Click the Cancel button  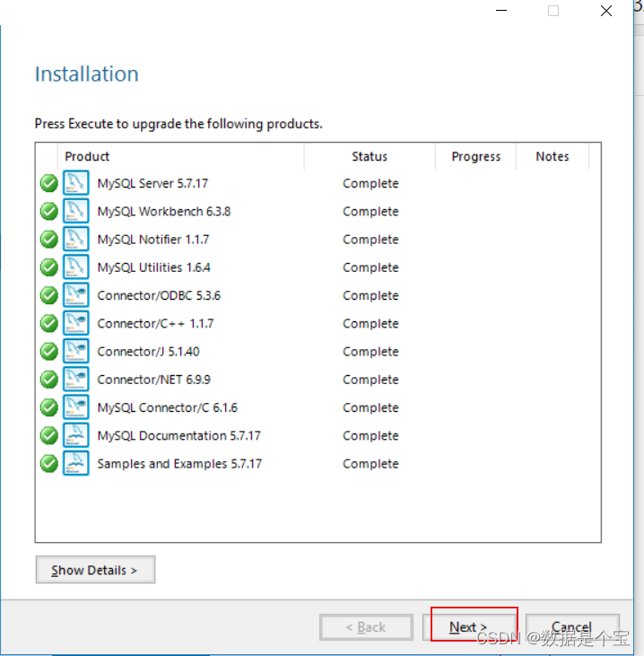(x=572, y=626)
